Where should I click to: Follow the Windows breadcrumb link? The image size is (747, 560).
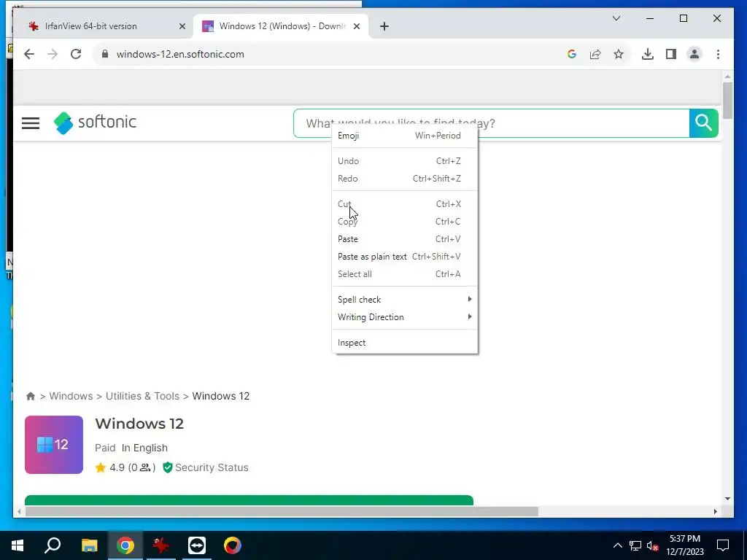coord(71,396)
